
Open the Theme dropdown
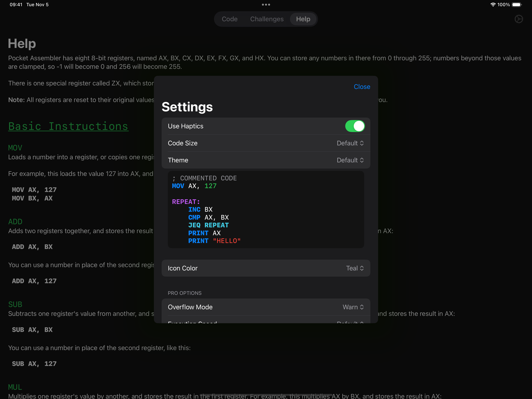350,160
